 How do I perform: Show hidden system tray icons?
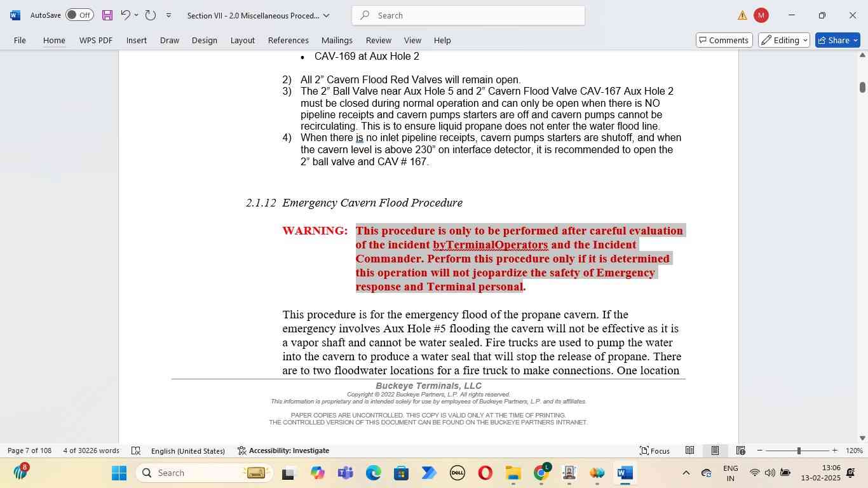tap(686, 473)
